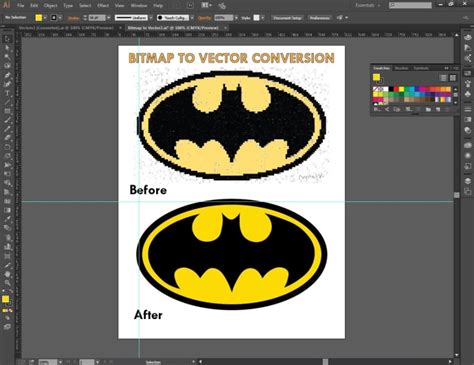
Task: Open the Stroke panel from right dock
Action: [468, 109]
